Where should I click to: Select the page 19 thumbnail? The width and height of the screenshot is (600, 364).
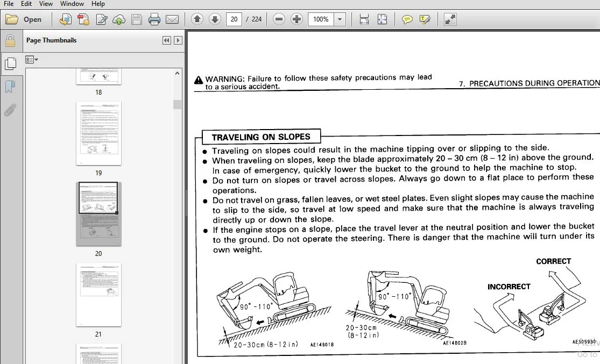click(98, 133)
